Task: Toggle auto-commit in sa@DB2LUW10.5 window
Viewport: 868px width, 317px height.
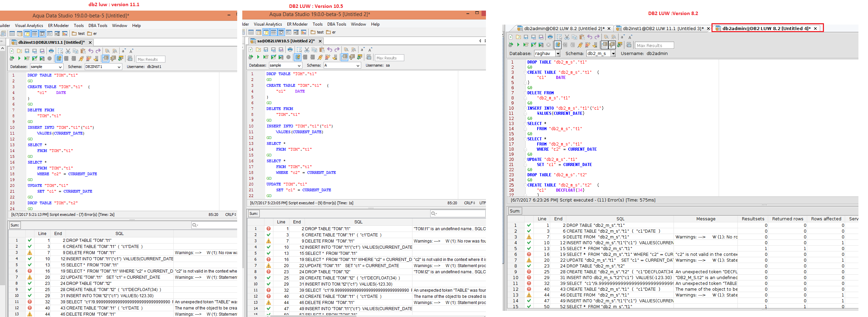Action: (x=298, y=57)
